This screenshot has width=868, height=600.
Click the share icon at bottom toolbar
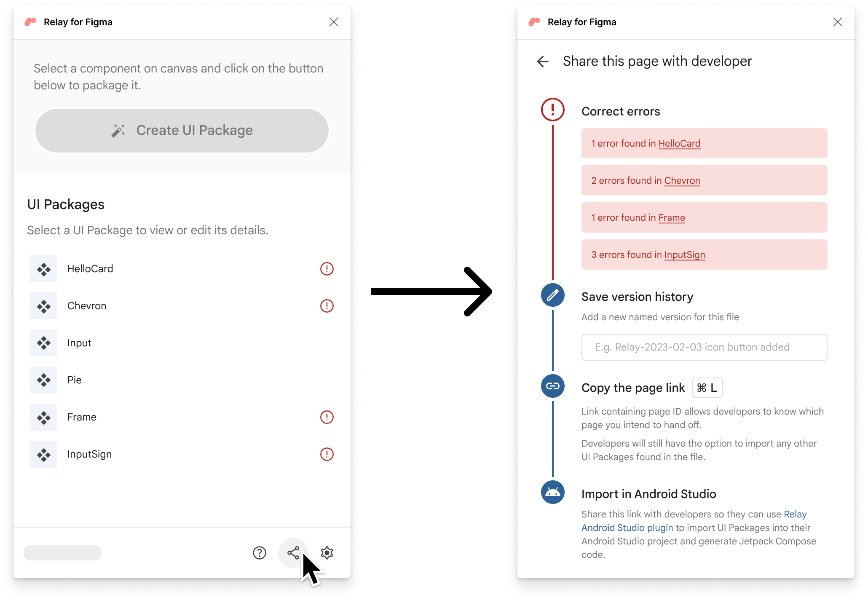tap(294, 551)
